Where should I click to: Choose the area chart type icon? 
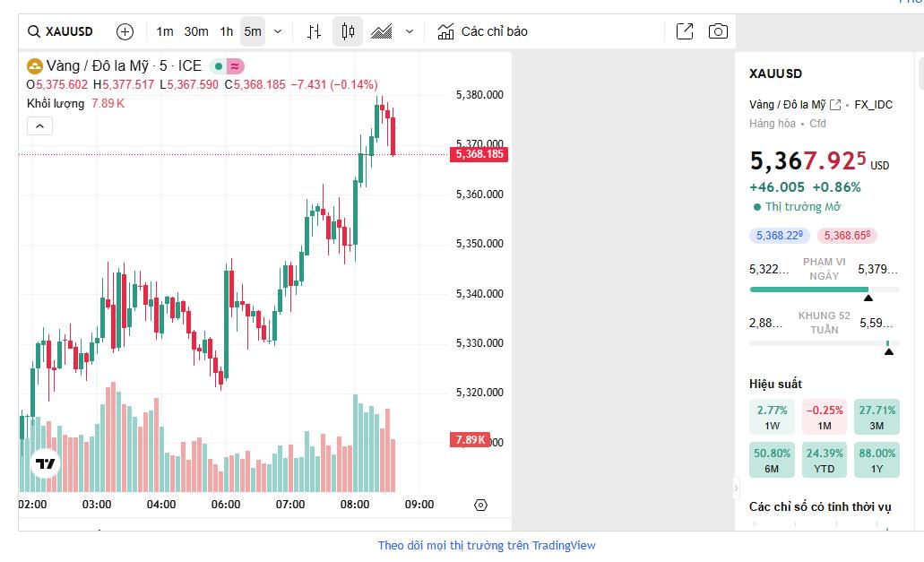pyautogui.click(x=382, y=31)
